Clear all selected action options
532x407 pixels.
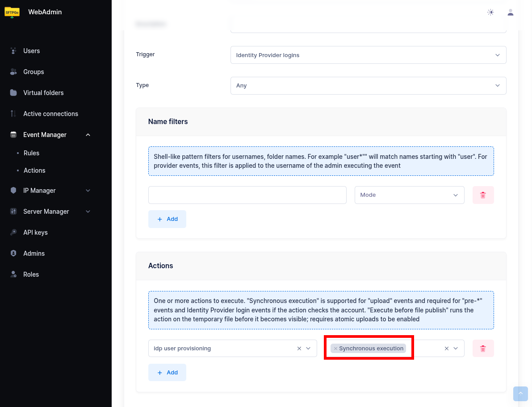click(446, 349)
